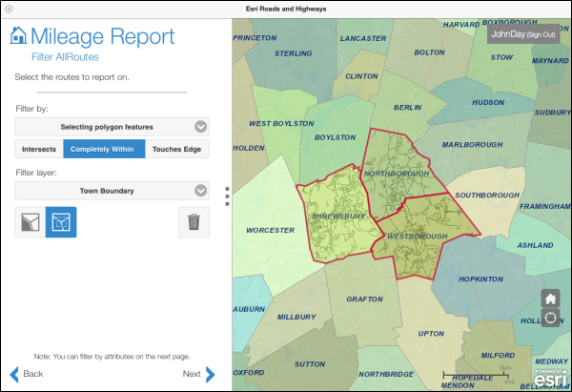The width and height of the screenshot is (572, 392).
Task: Close the window with the top-left X
Action: click(10, 9)
